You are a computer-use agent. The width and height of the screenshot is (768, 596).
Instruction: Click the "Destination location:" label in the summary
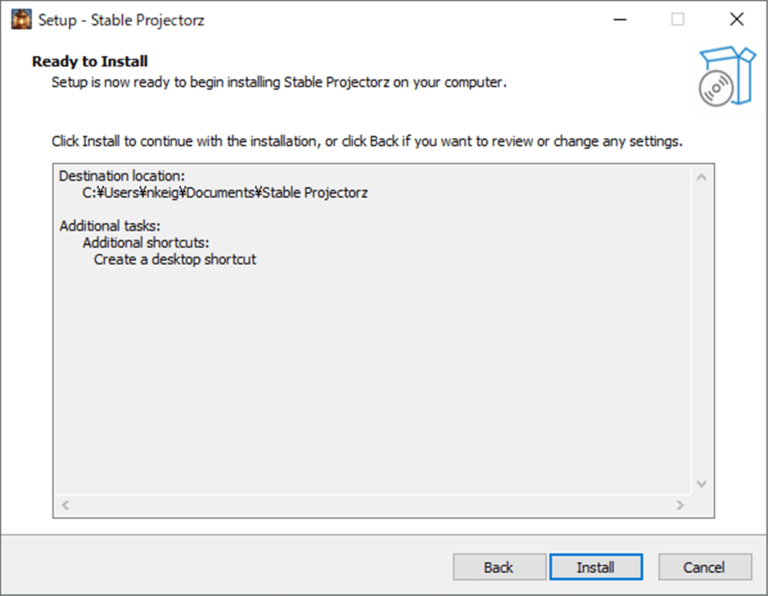coord(122,176)
